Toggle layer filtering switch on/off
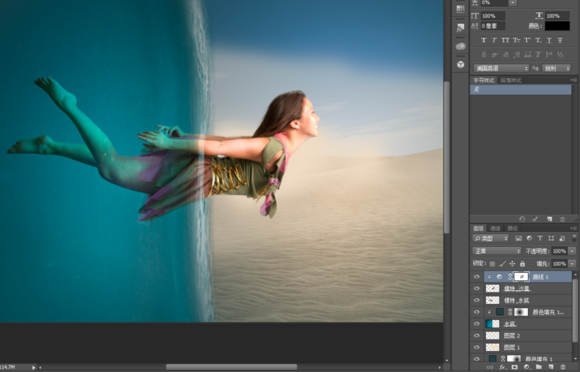 [574, 239]
